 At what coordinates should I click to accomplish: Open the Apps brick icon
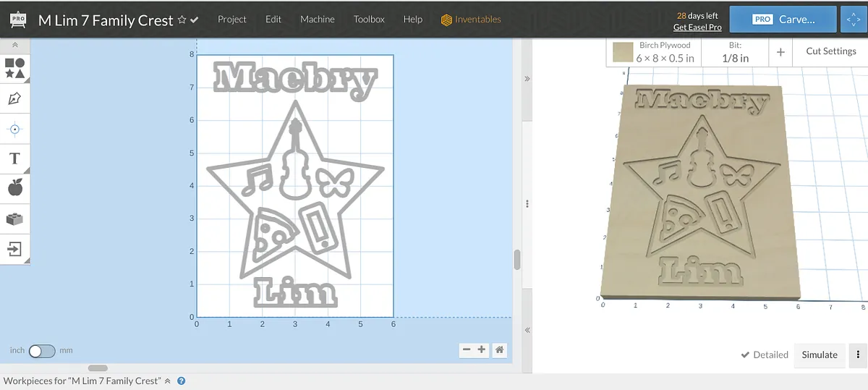point(15,219)
